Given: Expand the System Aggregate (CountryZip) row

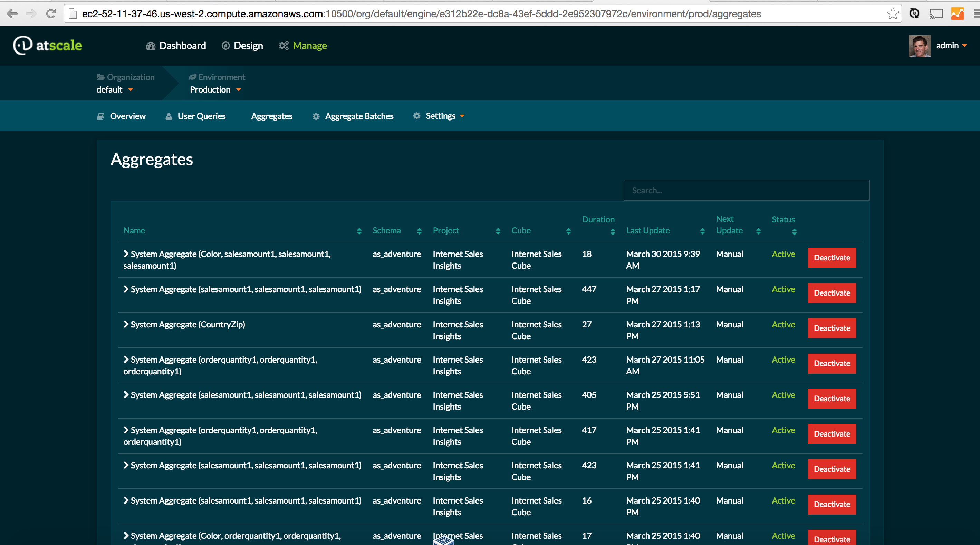Looking at the screenshot, I should [x=126, y=324].
